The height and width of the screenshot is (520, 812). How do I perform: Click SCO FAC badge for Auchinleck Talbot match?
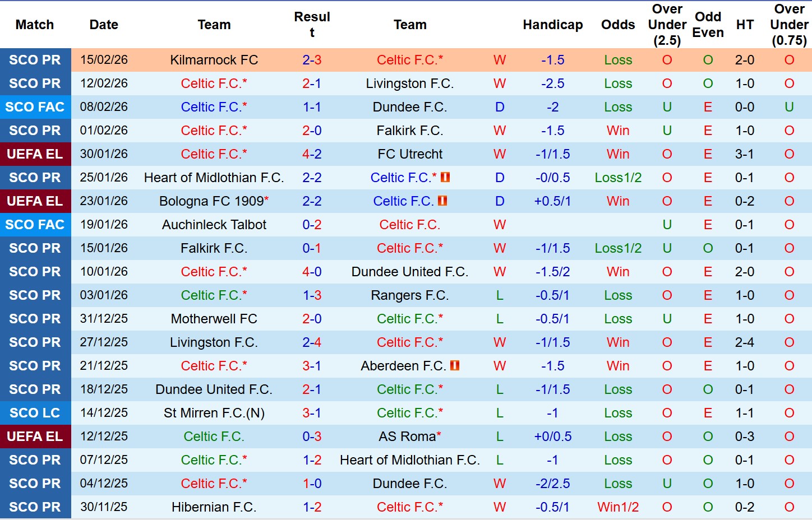pyautogui.click(x=35, y=225)
